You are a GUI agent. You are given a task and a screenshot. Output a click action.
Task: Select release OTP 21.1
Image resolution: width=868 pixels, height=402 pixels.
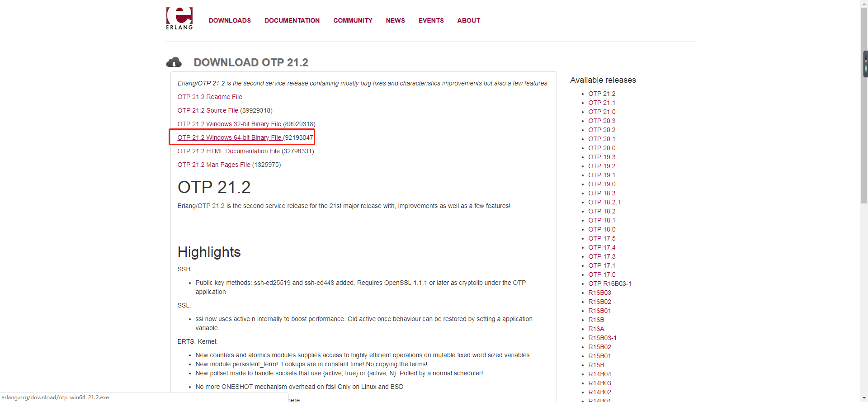(602, 103)
